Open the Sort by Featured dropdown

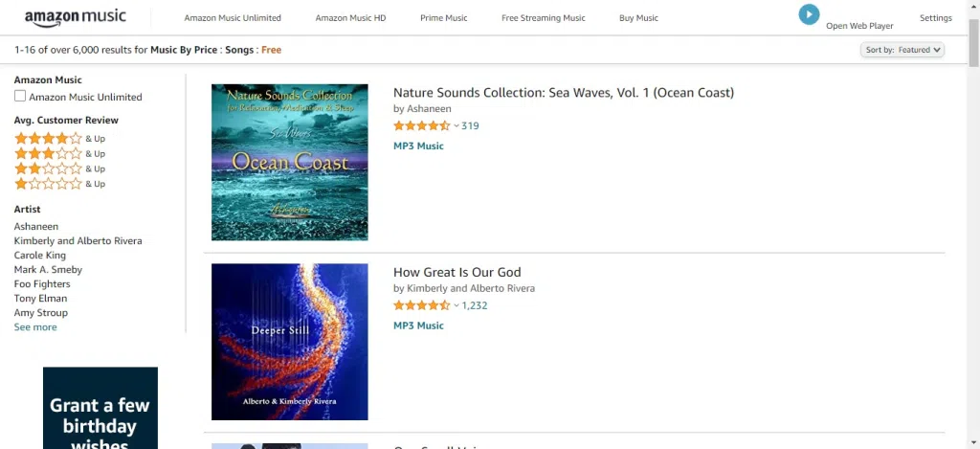pyautogui.click(x=902, y=50)
